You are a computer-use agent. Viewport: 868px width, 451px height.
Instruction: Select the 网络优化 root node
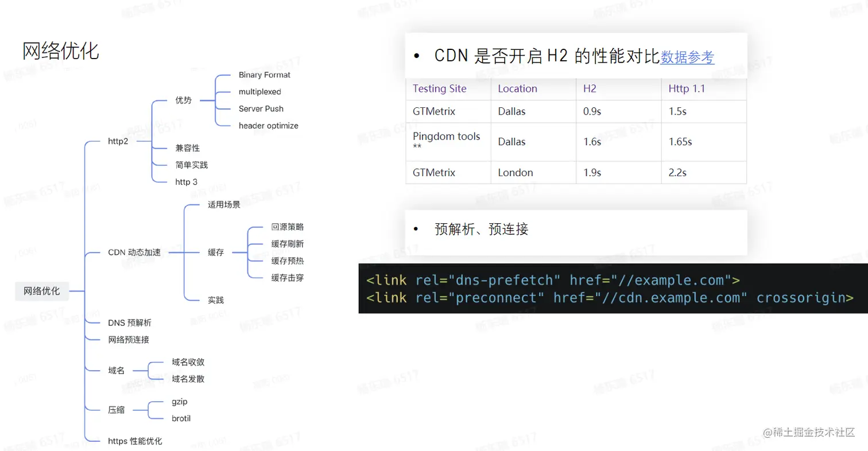[x=42, y=291]
